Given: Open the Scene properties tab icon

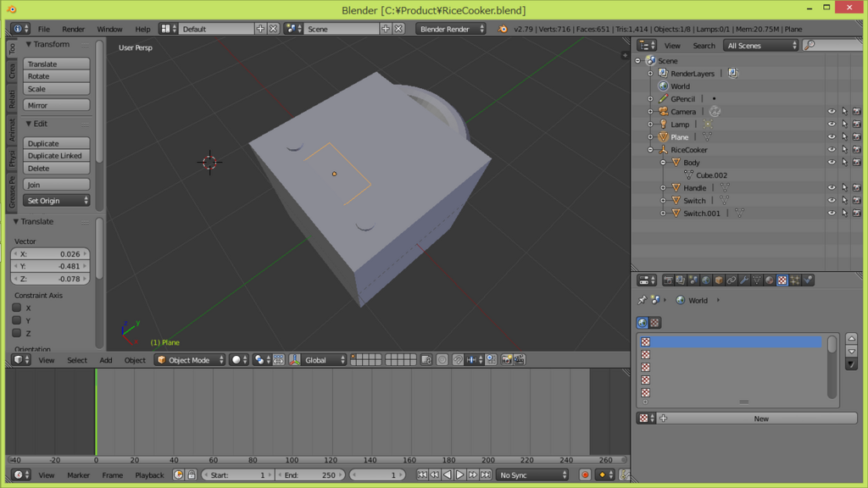Looking at the screenshot, I should (693, 280).
